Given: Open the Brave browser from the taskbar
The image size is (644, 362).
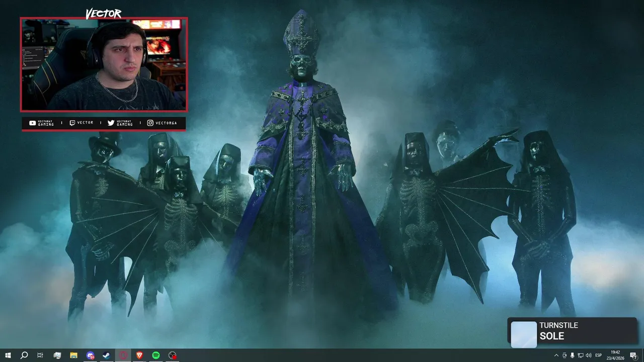Looking at the screenshot, I should (x=139, y=355).
